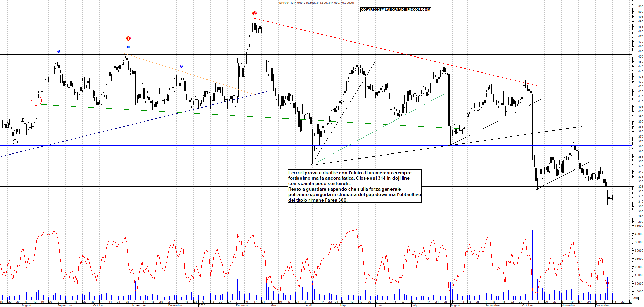
Task: Click the 300 price level on price axis
Action: click(640, 211)
